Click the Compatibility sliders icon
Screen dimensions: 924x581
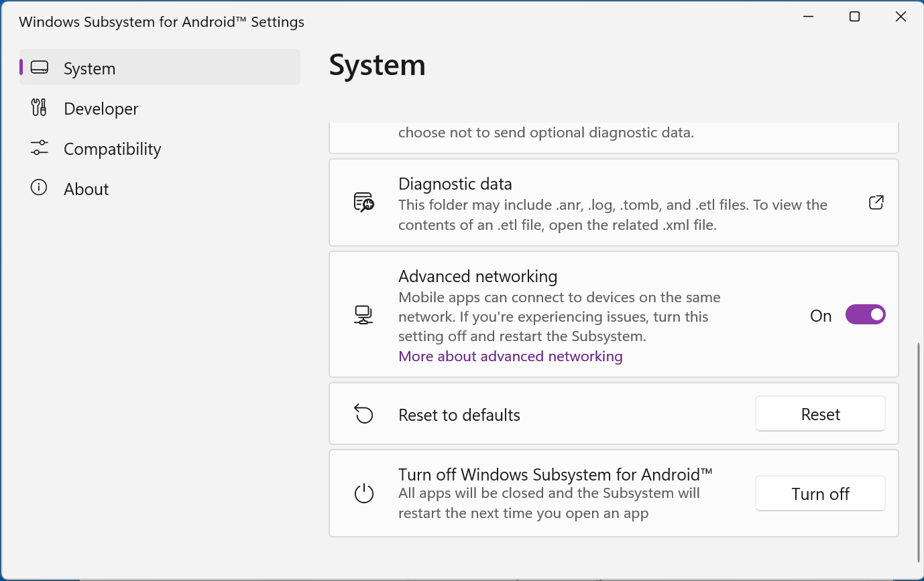[40, 147]
